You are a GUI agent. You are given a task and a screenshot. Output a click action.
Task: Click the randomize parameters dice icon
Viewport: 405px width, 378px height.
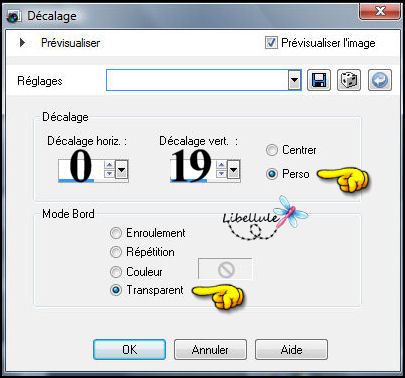point(349,80)
